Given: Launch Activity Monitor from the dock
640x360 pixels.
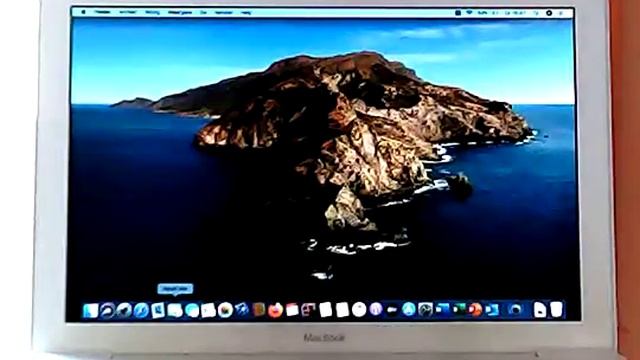Looking at the screenshot, I should click(x=425, y=310).
